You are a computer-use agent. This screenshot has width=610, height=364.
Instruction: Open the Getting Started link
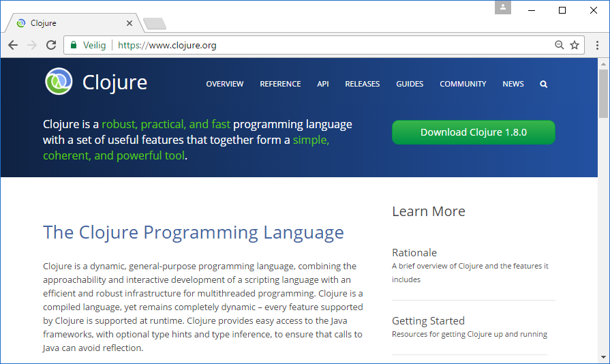[428, 321]
